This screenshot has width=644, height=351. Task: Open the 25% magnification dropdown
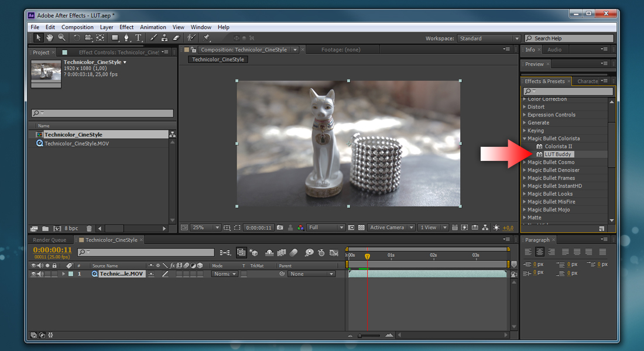pos(205,228)
